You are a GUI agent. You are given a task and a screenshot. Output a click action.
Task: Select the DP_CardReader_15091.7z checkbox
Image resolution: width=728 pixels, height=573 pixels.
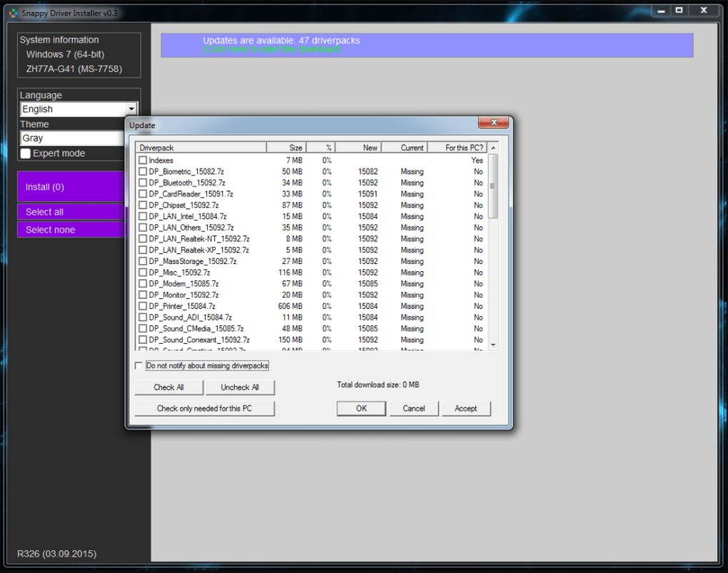(143, 193)
